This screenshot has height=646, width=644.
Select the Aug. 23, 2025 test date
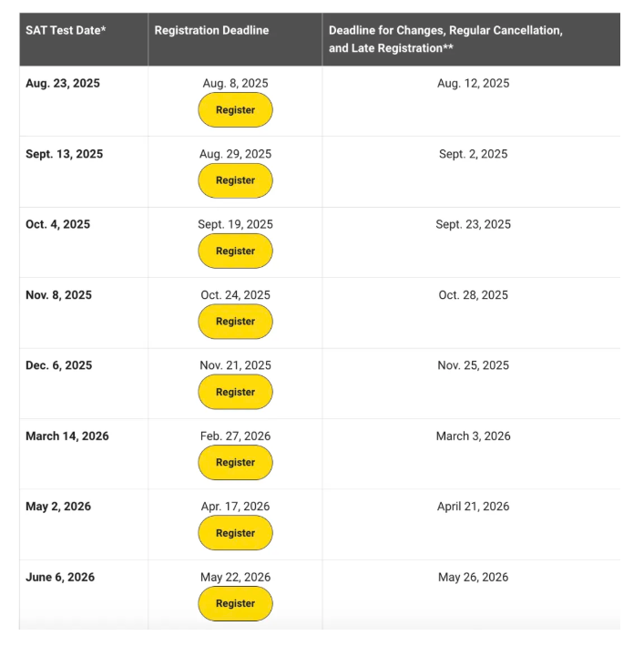(x=63, y=84)
